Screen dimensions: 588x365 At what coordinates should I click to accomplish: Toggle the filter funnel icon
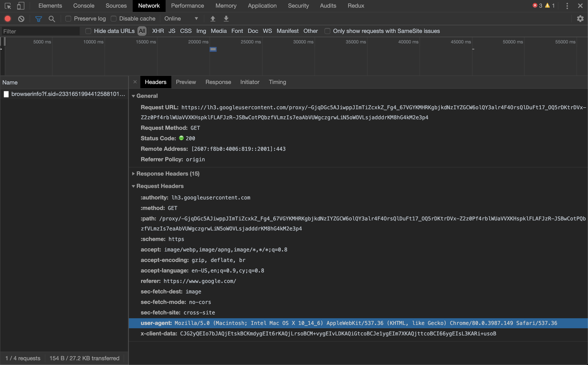[38, 19]
